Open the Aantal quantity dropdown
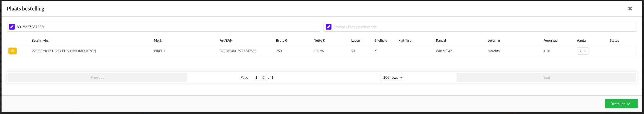This screenshot has width=644, height=114. pos(582,51)
